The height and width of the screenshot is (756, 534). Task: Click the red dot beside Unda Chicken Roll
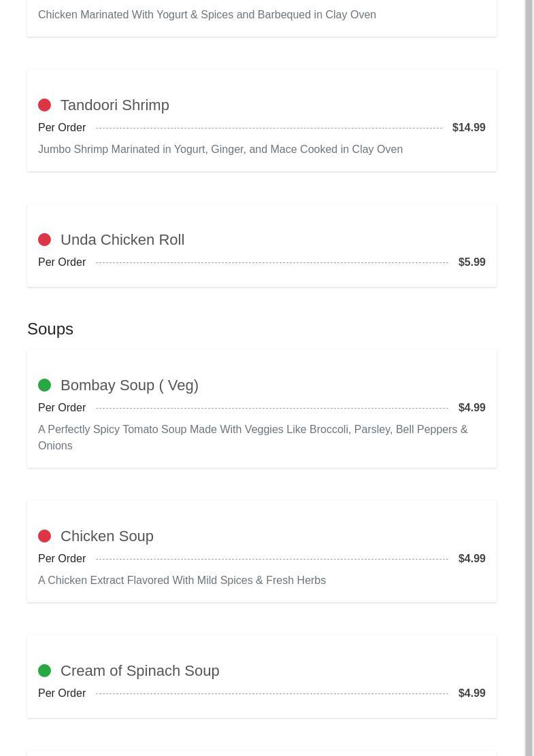tap(44, 240)
